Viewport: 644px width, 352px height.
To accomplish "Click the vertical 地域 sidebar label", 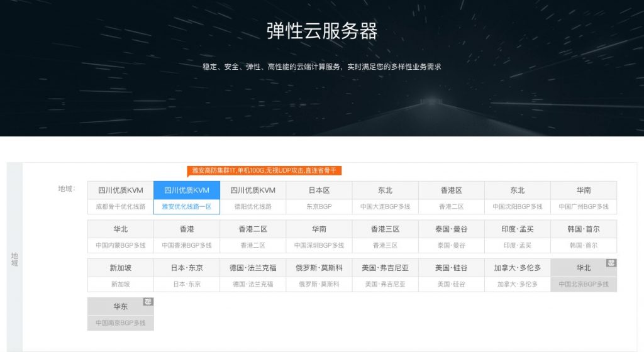I will point(14,260).
